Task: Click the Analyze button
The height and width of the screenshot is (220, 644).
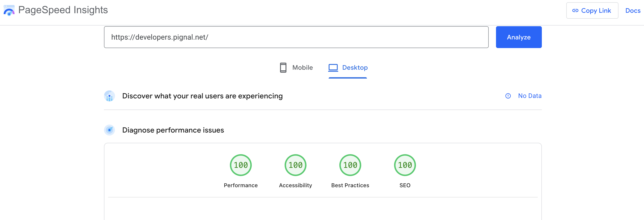Action: (519, 37)
